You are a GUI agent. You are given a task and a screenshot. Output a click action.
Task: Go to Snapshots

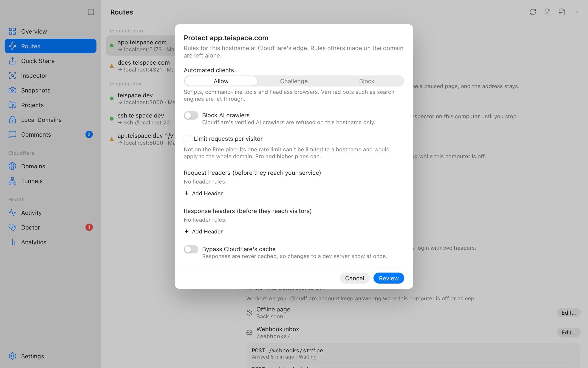pyautogui.click(x=50, y=90)
